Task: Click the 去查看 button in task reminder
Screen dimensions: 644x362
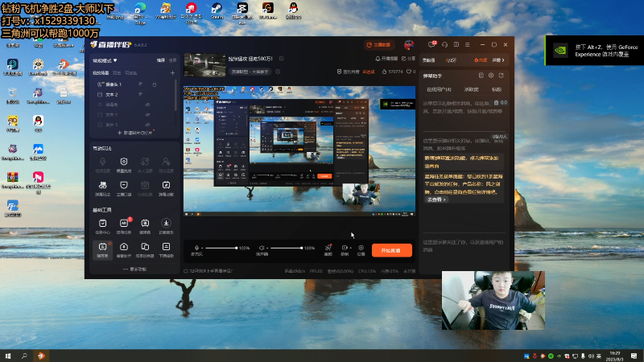Action: point(436,200)
